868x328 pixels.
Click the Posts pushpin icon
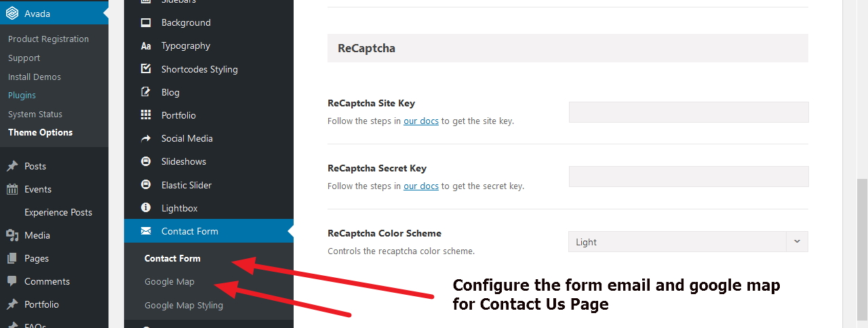click(x=12, y=166)
